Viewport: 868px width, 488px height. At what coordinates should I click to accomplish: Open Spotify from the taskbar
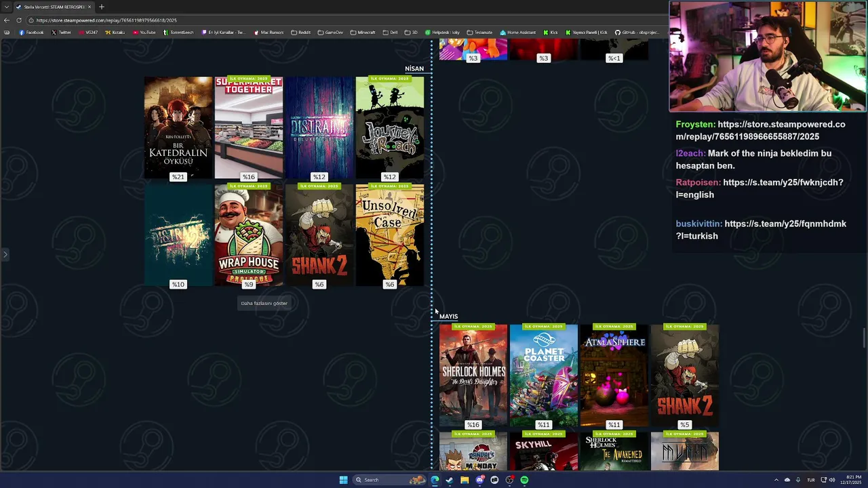pyautogui.click(x=524, y=480)
